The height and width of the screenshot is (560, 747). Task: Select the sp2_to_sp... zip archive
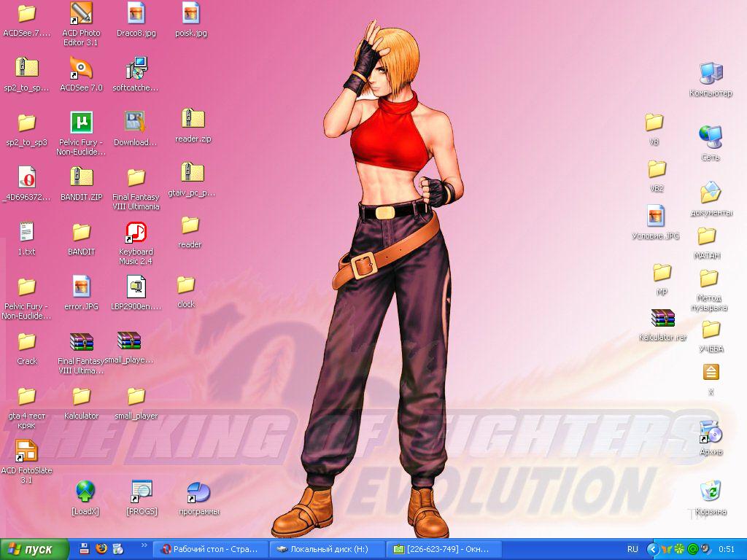pos(27,68)
